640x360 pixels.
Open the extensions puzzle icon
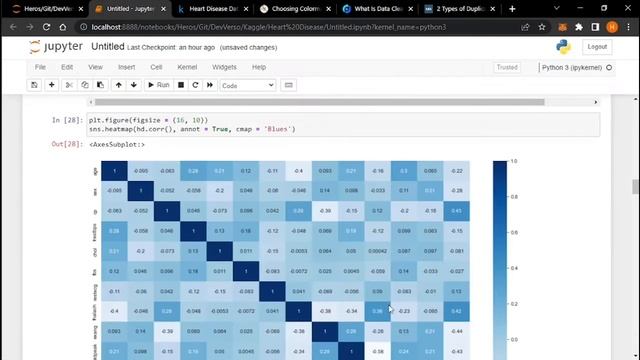[579, 27]
